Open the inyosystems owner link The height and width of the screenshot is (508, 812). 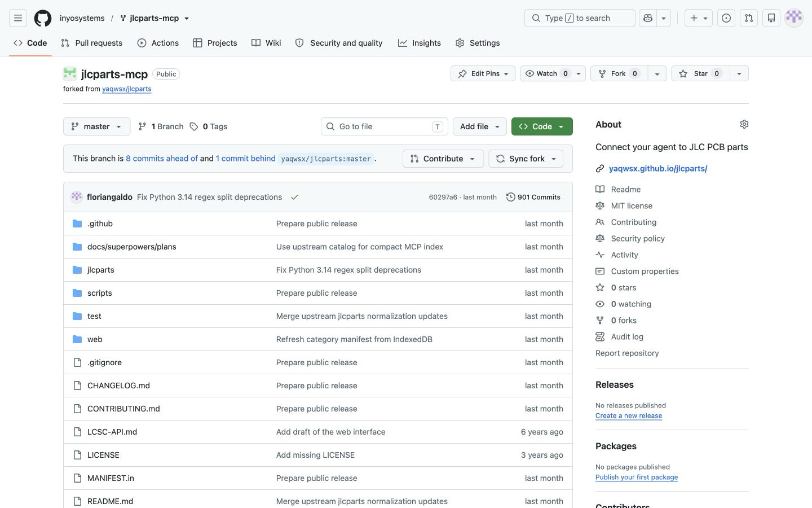click(x=82, y=18)
